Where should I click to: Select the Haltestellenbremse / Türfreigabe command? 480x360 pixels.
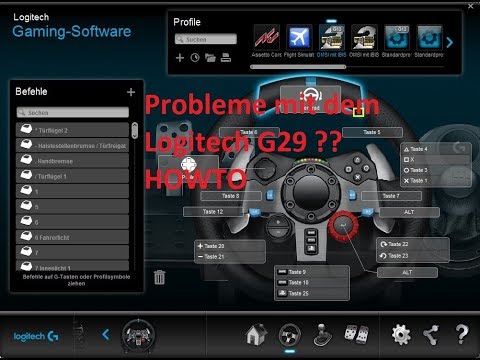tap(72, 145)
